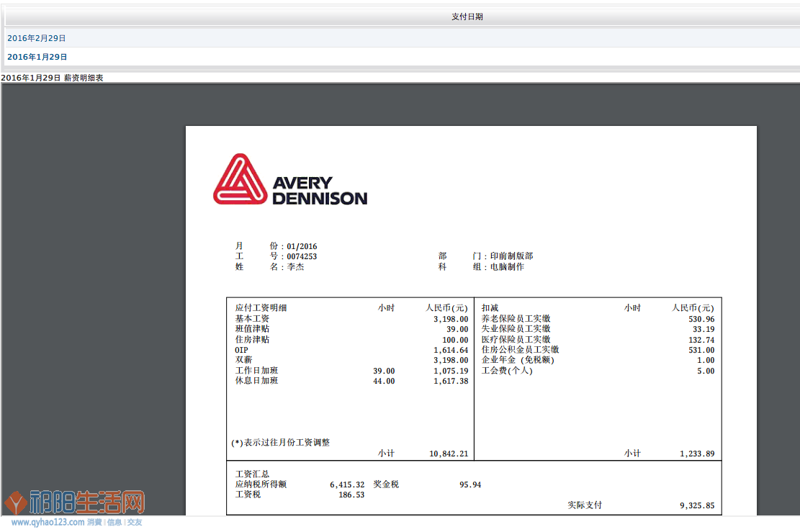The width and height of the screenshot is (800, 532).
Task: Select 失业保险员工实缴 amount 33.19
Action: 704,330
